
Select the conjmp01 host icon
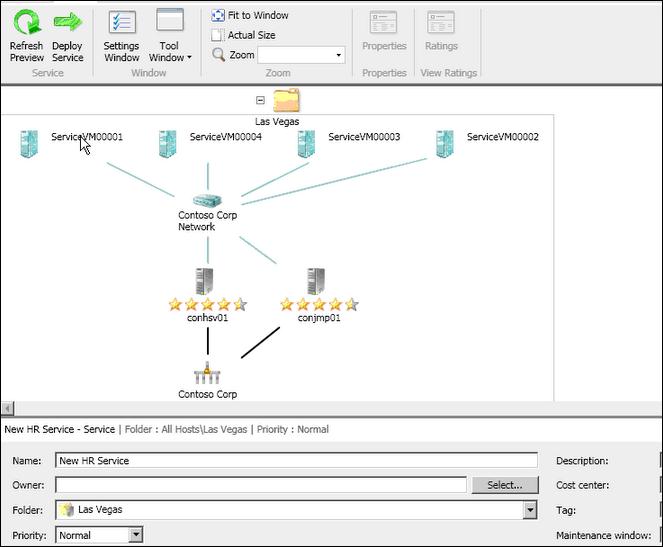(x=316, y=282)
